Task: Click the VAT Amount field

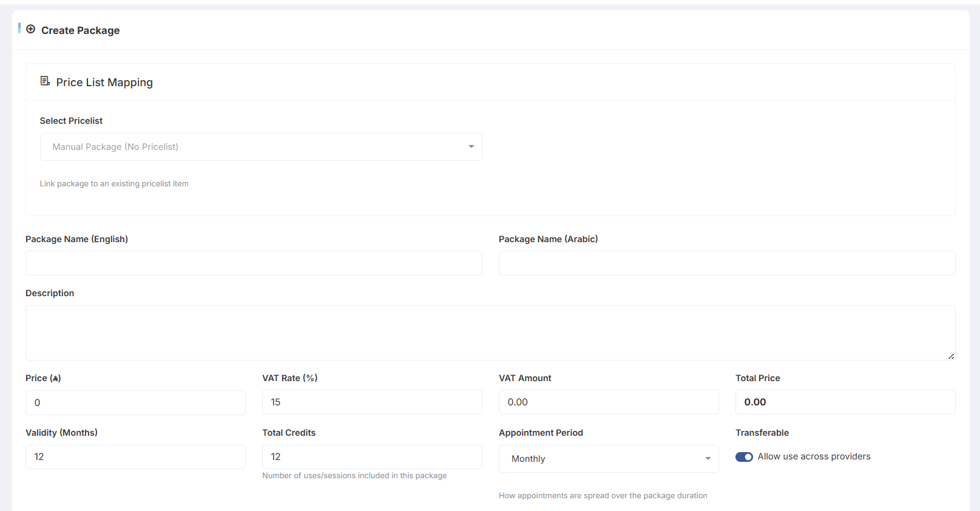Action: 608,402
